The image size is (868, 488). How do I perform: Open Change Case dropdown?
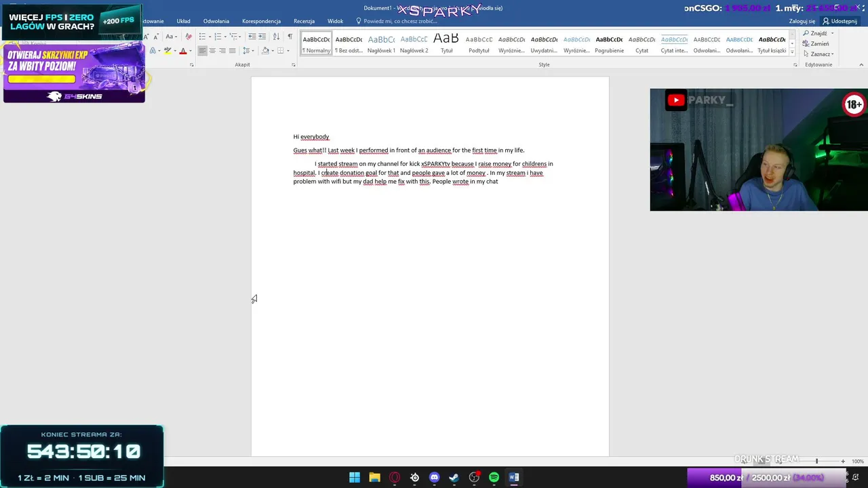[x=172, y=37]
